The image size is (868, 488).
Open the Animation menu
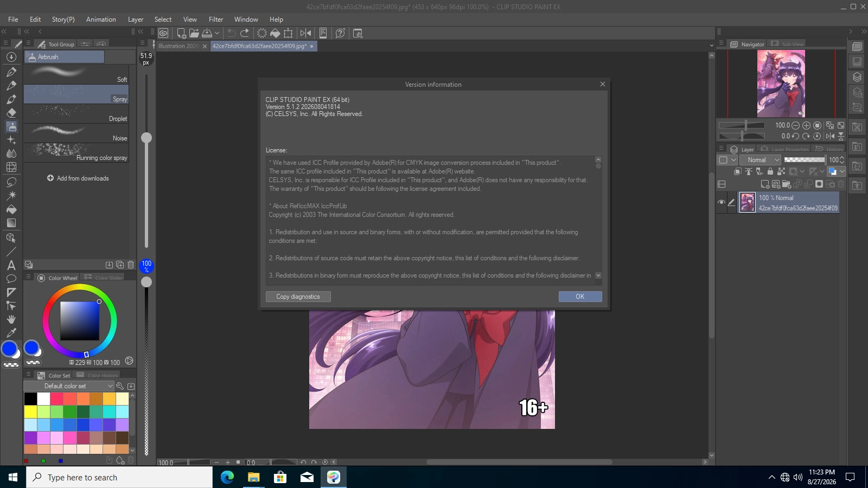(101, 19)
